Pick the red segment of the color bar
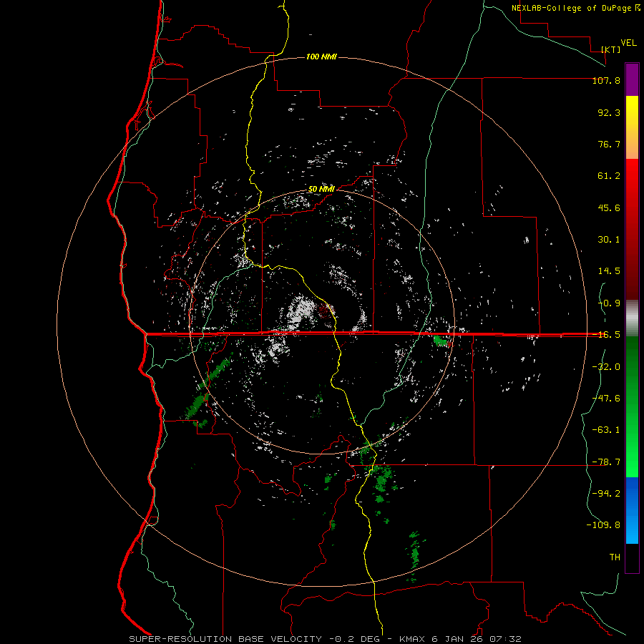644x644 pixels. (x=632, y=229)
